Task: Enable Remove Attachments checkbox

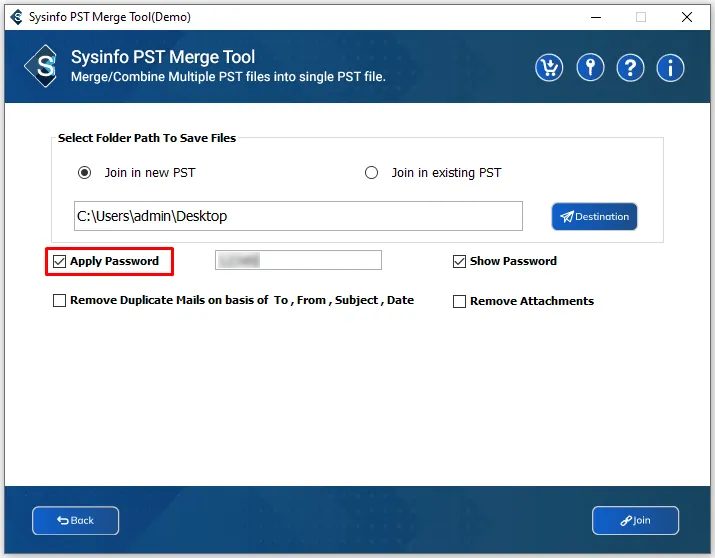Action: coord(459,301)
